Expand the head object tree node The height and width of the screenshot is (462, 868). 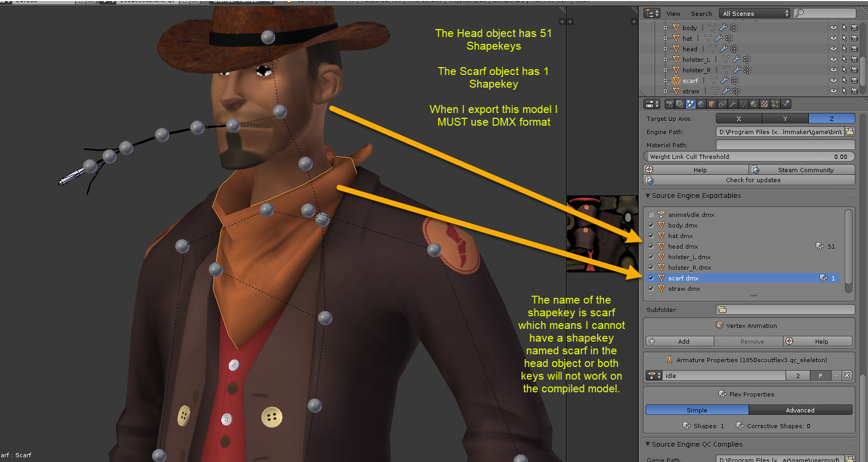point(666,49)
